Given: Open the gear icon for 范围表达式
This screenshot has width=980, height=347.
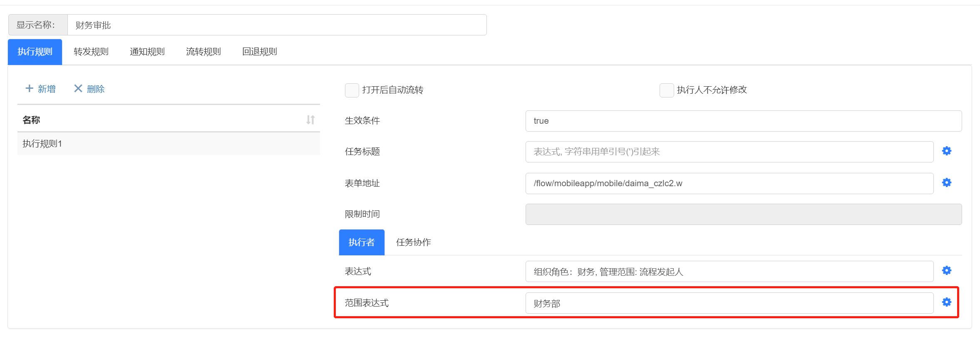Looking at the screenshot, I should (x=946, y=302).
